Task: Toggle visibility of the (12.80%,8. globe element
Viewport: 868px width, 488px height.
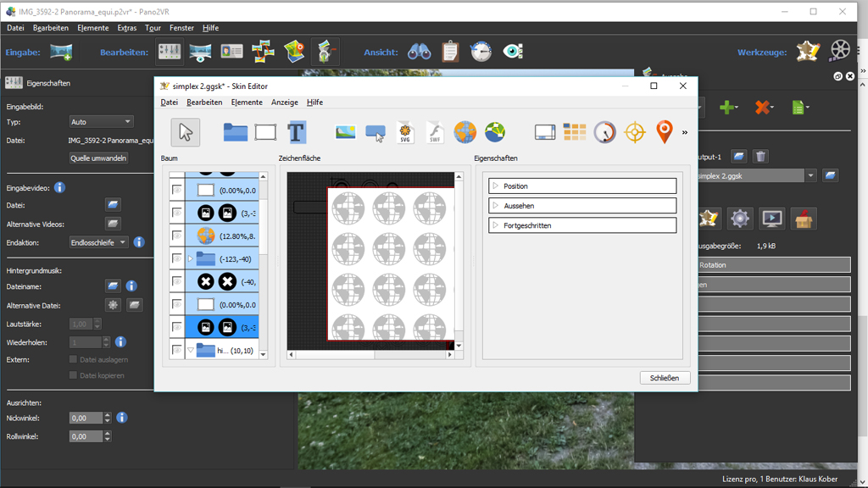Action: (x=176, y=236)
